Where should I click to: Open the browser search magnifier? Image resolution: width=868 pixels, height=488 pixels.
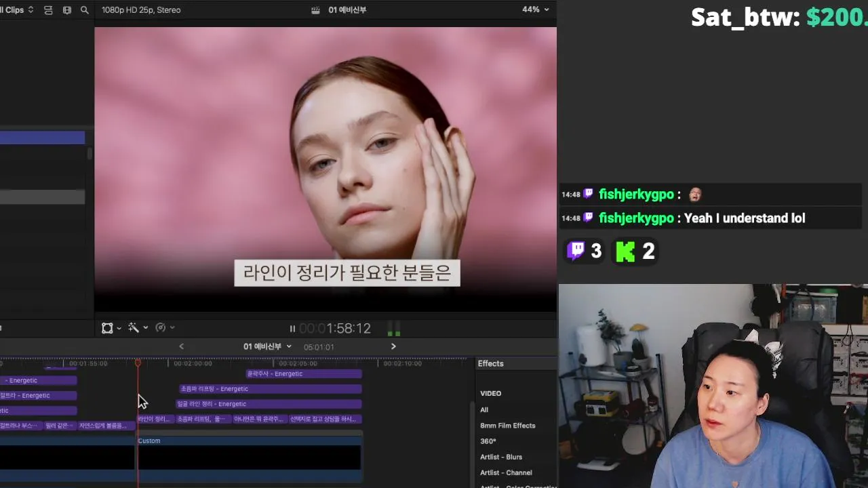[84, 10]
